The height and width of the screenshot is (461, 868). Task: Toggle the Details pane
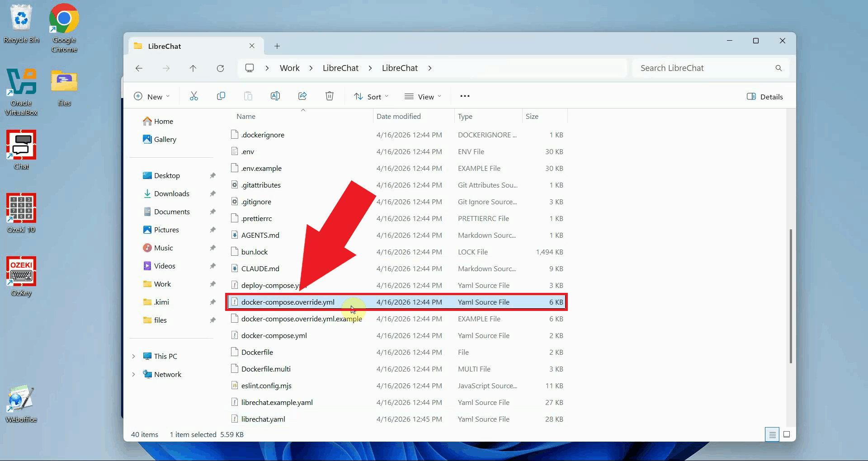764,97
